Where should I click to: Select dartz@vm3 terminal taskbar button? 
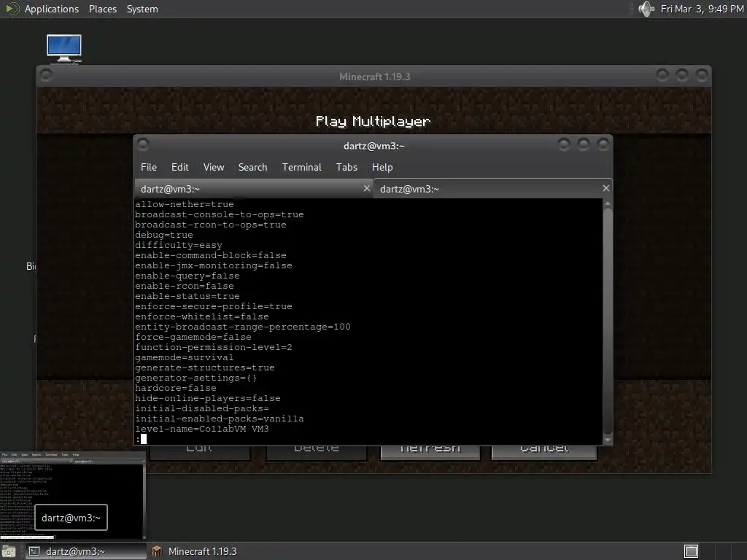coord(86,551)
